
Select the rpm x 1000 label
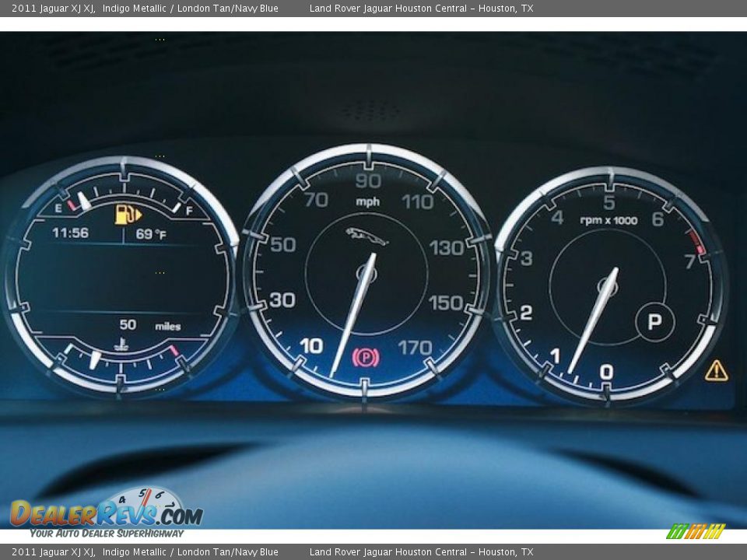(609, 219)
